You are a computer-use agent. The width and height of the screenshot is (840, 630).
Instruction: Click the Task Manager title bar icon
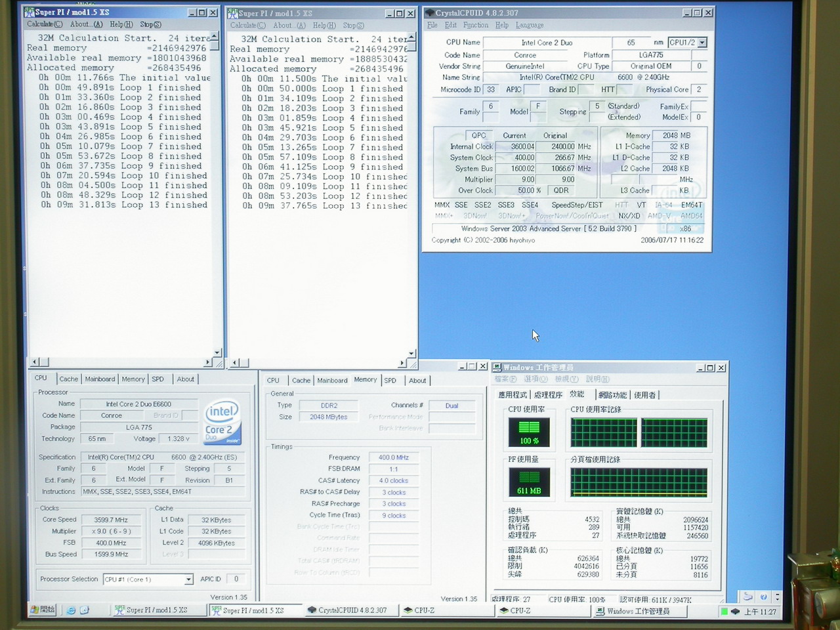click(497, 367)
